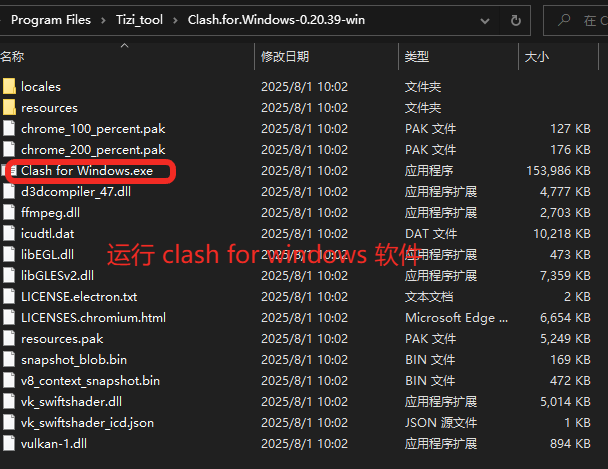Select the chrome_100_percent.pak file icon
The height and width of the screenshot is (469, 608).
[10, 129]
